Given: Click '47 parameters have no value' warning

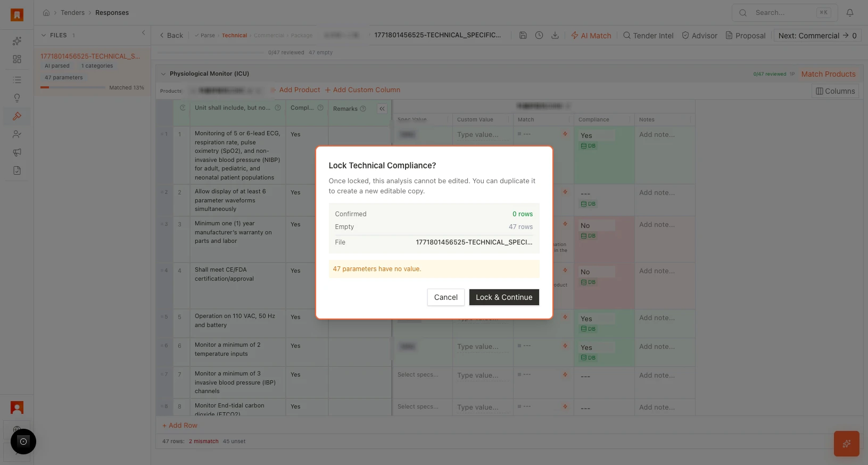Looking at the screenshot, I should (x=434, y=269).
